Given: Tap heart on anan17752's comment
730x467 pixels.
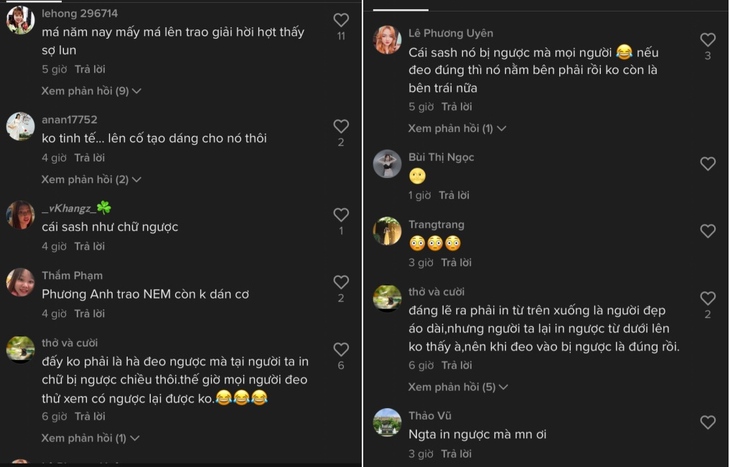Looking at the screenshot, I should pos(341,126).
